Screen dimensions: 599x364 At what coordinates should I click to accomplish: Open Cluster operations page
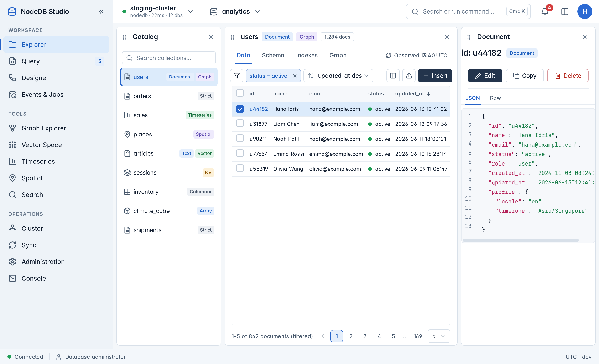56,228
